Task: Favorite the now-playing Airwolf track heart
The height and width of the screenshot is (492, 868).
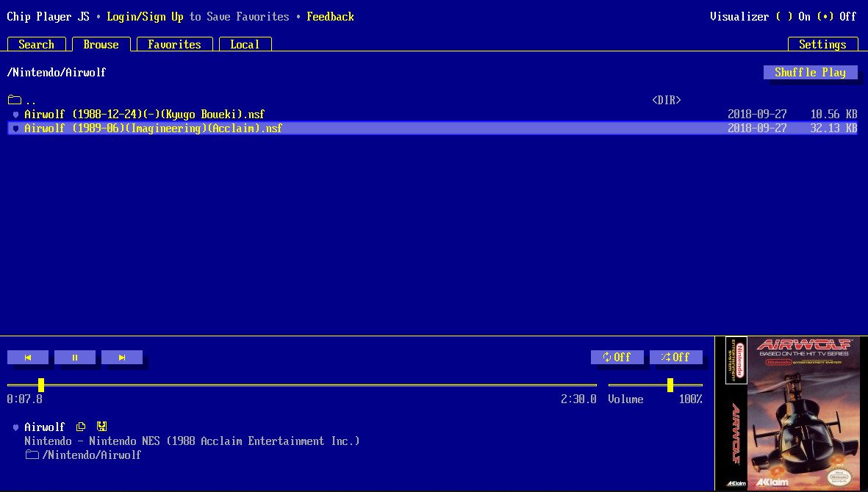Action: [15, 427]
